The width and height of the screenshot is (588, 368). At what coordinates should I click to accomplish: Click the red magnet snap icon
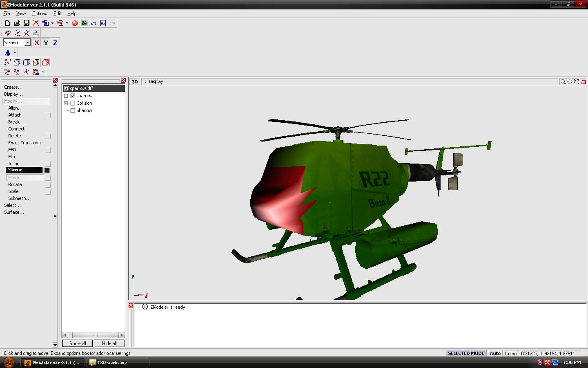tap(7, 33)
